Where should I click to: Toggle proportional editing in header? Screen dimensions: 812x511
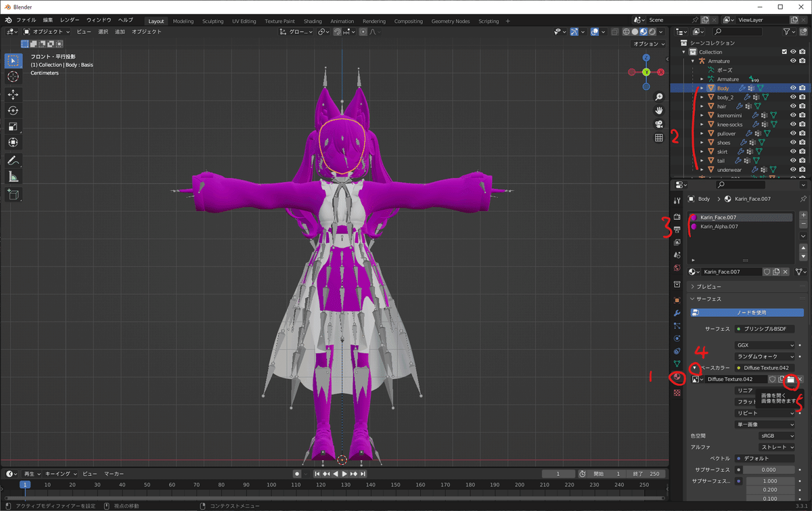click(x=365, y=32)
